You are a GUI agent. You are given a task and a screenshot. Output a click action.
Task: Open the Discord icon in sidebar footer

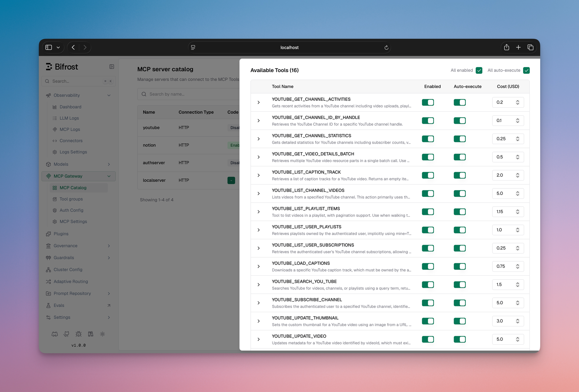click(x=55, y=334)
